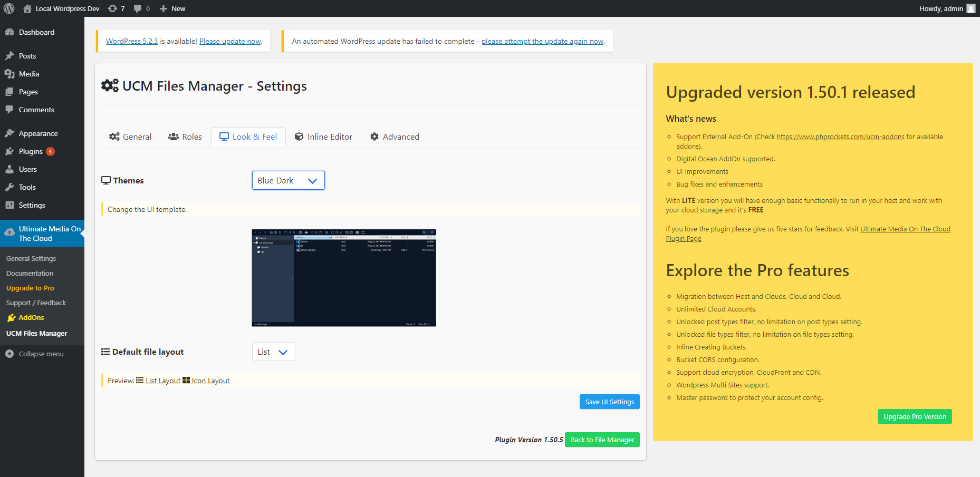Screen dimensions: 980x477
Task: Click the Plugins update count badge
Action: pos(50,151)
